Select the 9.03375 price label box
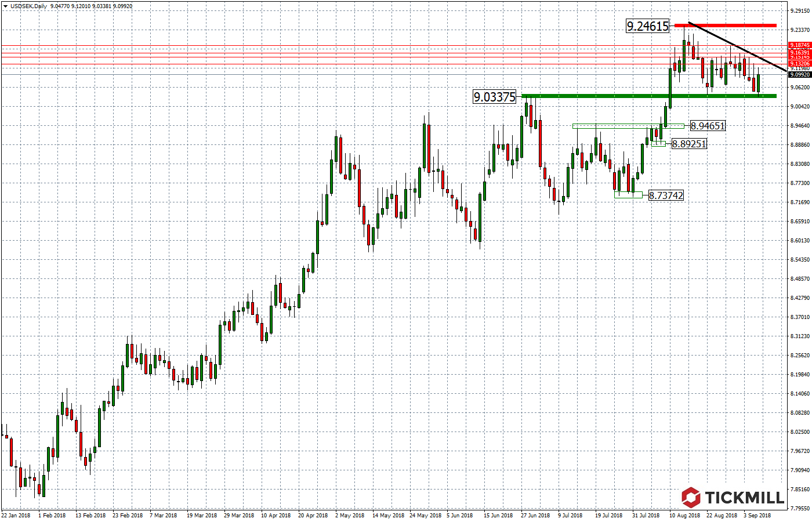The image size is (812, 522). tap(495, 97)
